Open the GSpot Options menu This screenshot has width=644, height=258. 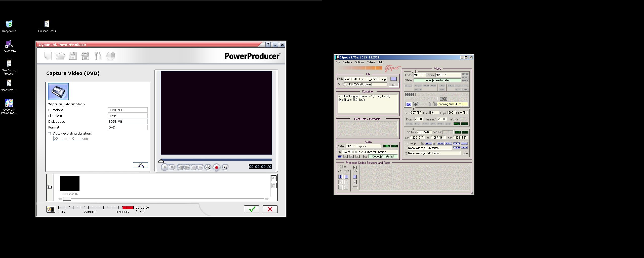(x=359, y=62)
